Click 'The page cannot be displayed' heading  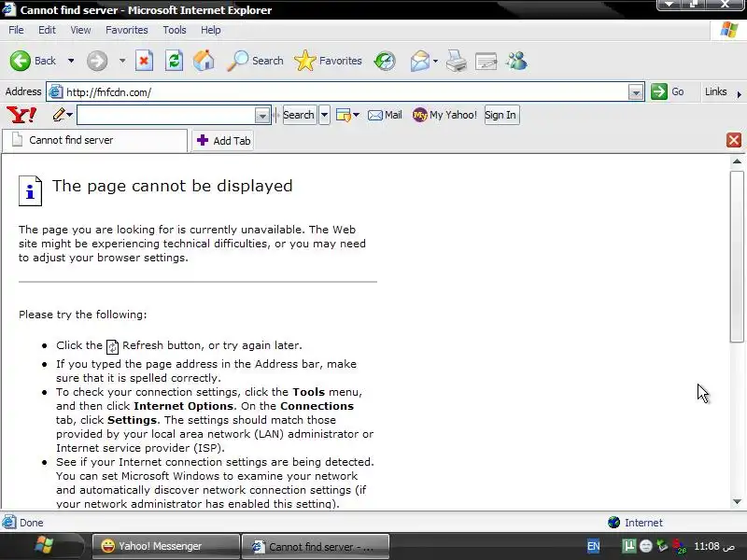pos(172,186)
